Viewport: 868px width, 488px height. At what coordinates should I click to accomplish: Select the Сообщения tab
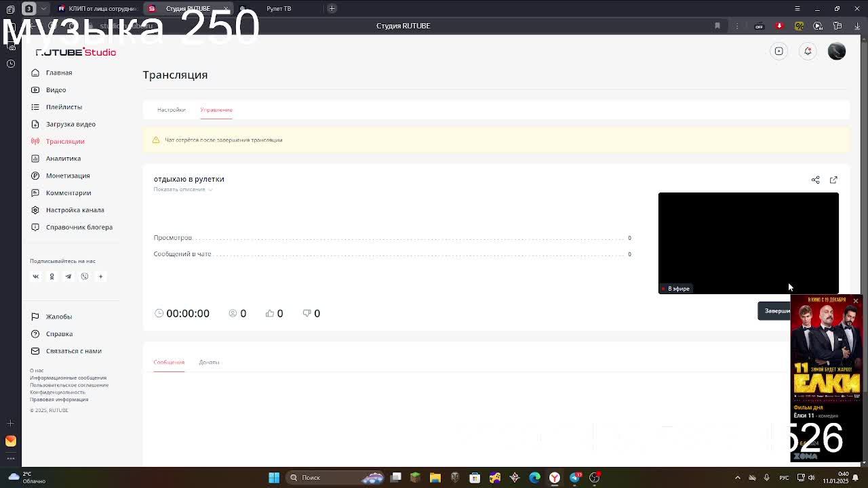169,362
